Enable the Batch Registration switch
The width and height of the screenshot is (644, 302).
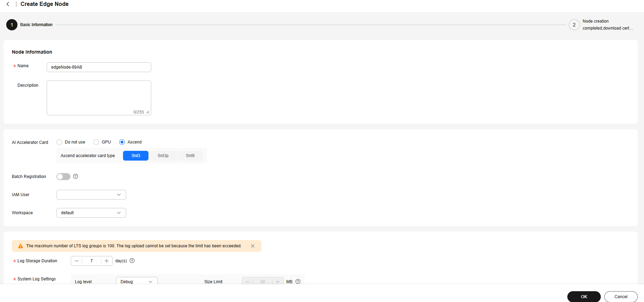63,177
